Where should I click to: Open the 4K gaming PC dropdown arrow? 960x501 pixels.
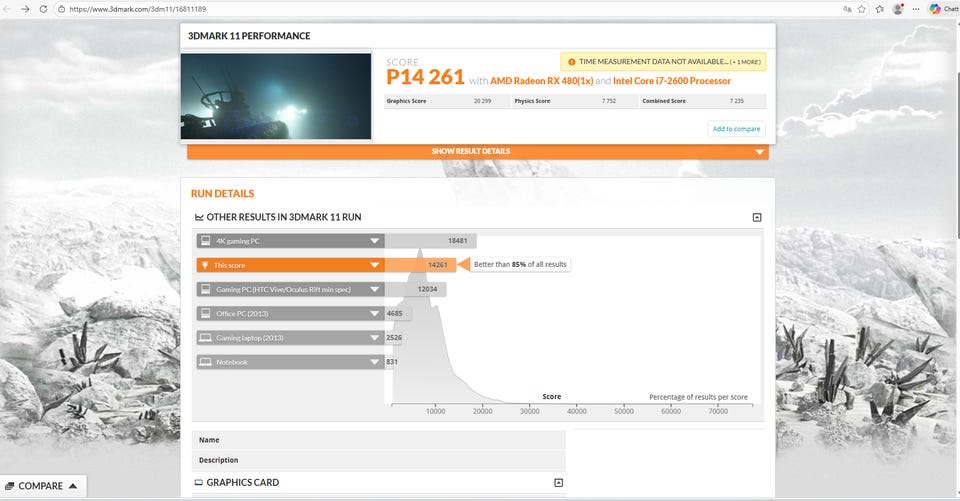tap(374, 241)
